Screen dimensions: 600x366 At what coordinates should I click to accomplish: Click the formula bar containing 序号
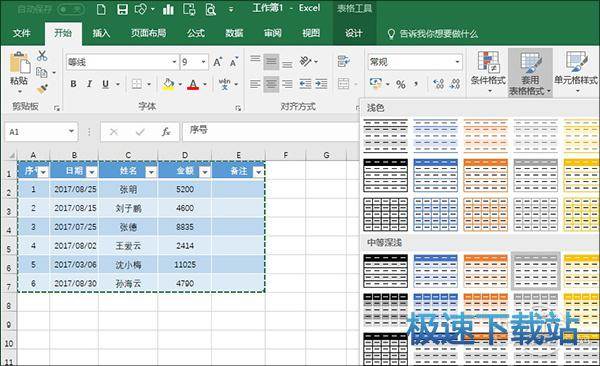pos(271,131)
